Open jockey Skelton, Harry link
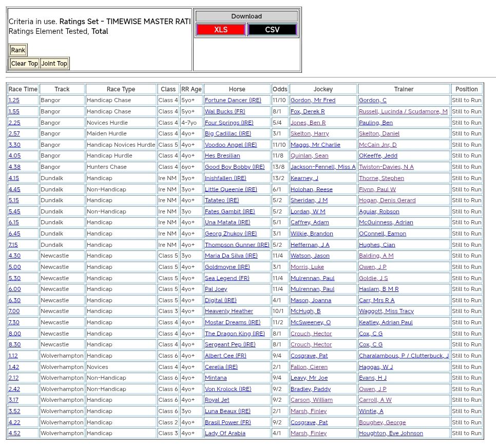 tap(310, 134)
